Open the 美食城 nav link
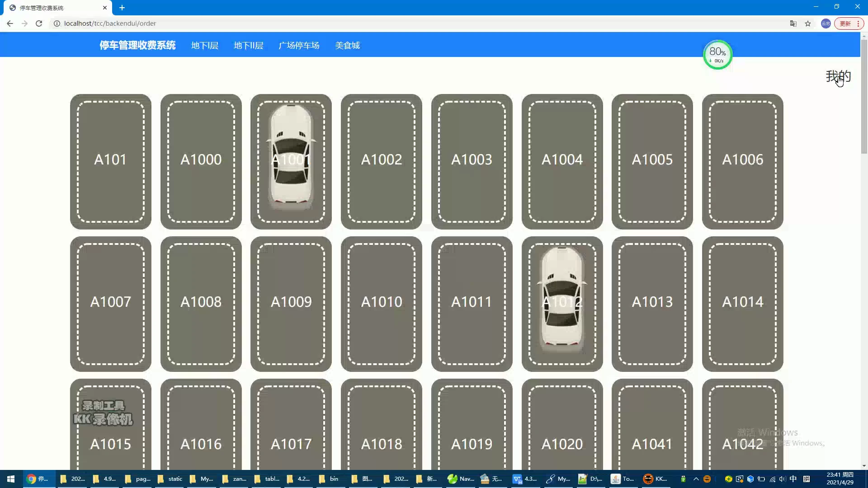Image resolution: width=868 pixels, height=488 pixels. [347, 46]
